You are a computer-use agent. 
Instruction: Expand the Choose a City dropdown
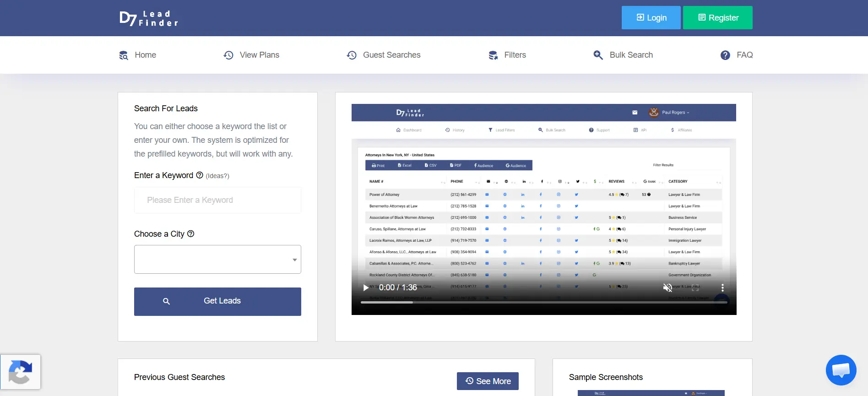[x=217, y=259]
